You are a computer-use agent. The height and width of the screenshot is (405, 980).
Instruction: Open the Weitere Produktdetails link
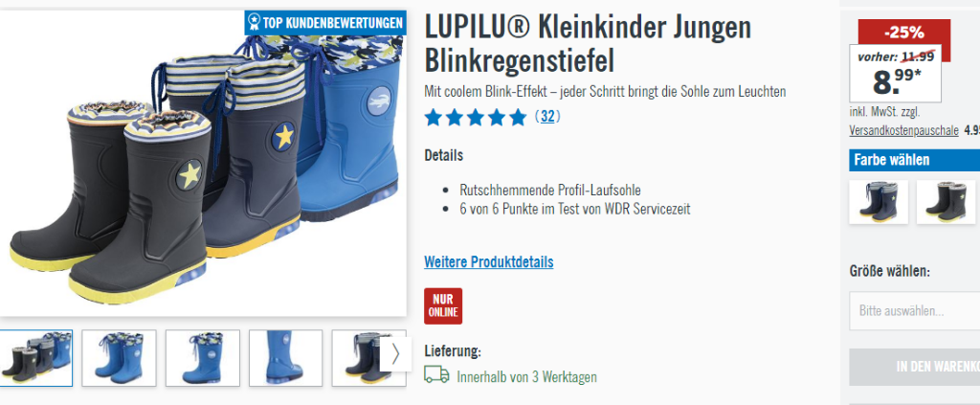[x=489, y=262]
